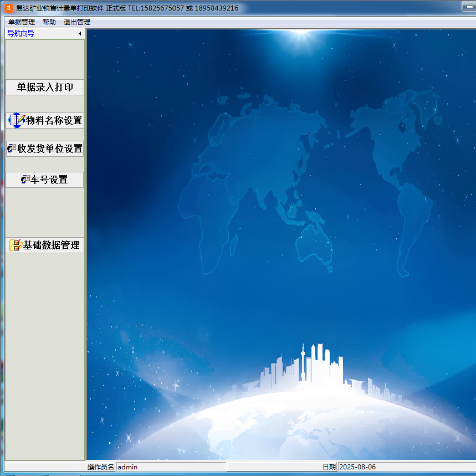Open 收发货单位设置 settings
Viewport: 476px width, 476px height.
(x=45, y=149)
